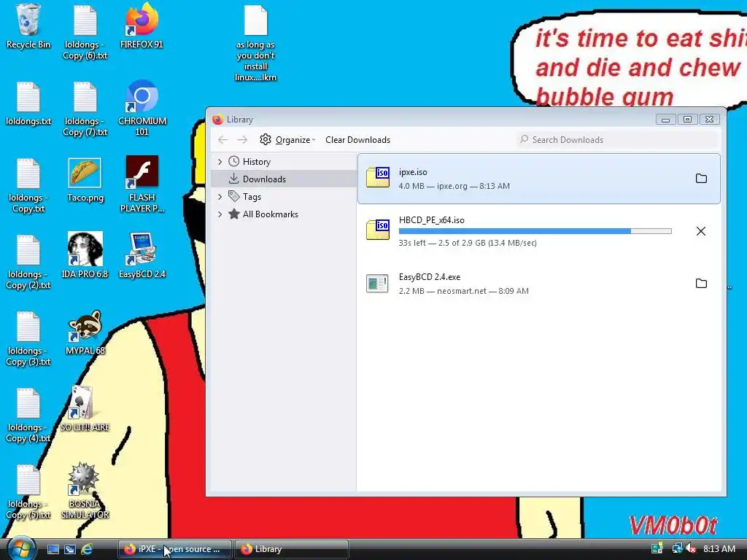Select All Bookmarks in the sidebar
Image resolution: width=747 pixels, height=560 pixels.
(284, 214)
